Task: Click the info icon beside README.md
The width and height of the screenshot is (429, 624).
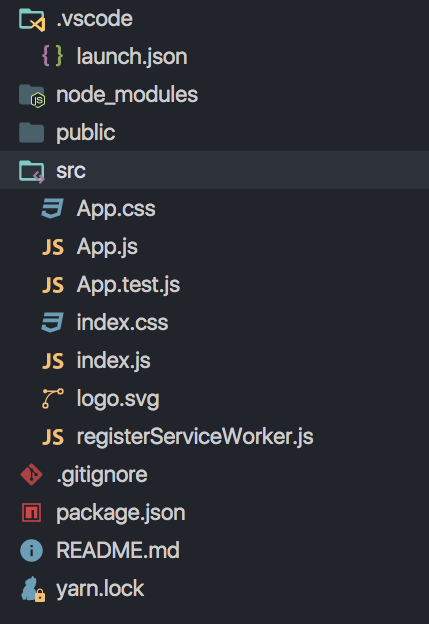Action: (x=31, y=550)
